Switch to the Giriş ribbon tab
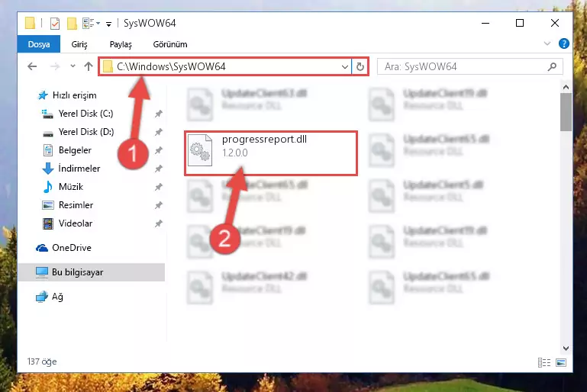 (x=79, y=44)
